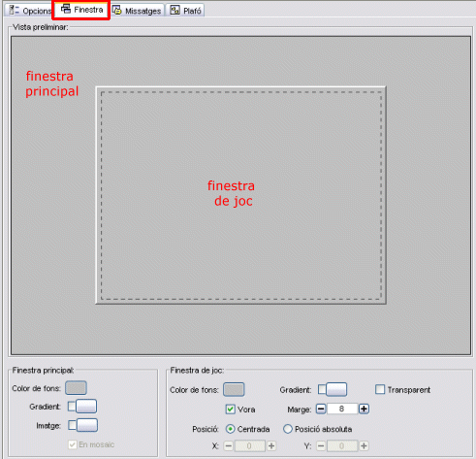Image resolution: width=476 pixels, height=459 pixels.
Task: Enable Gradient checkbox for Finestra de joc
Action: [322, 389]
